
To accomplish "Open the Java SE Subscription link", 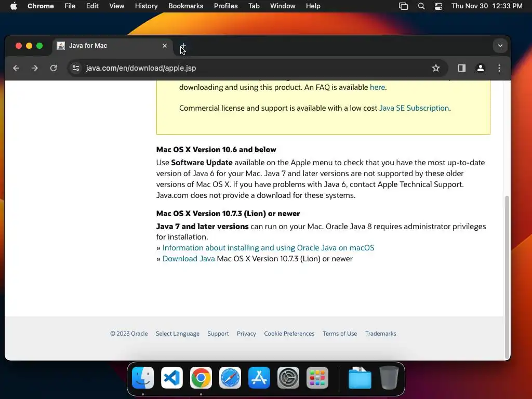I will coord(414,108).
